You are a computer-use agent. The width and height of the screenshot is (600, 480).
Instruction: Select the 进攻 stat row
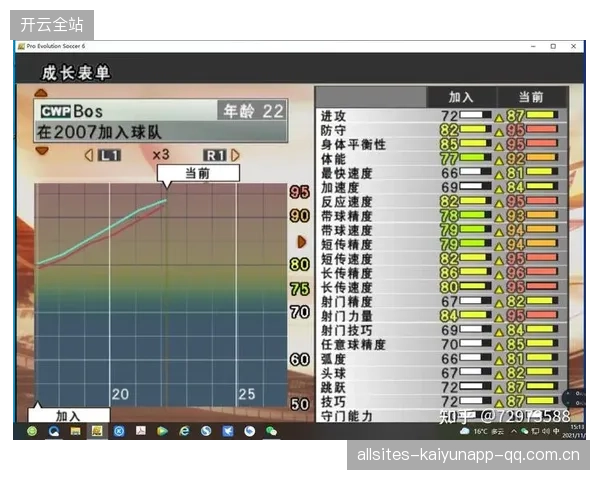[441, 116]
